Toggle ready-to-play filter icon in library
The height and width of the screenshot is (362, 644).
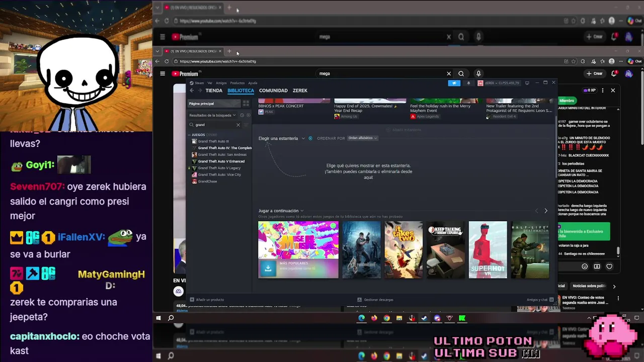(248, 115)
